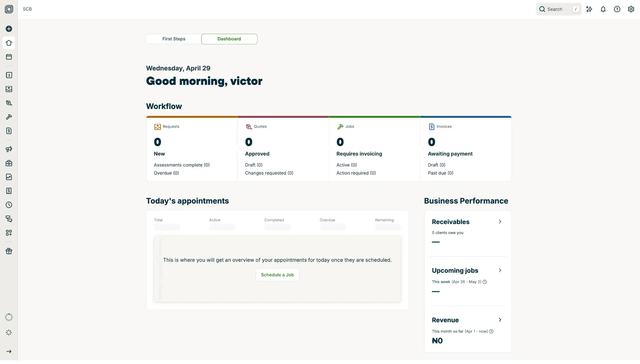Open the gift referral icon in sidebar
Screen dimensions: 640x364
[9, 251]
